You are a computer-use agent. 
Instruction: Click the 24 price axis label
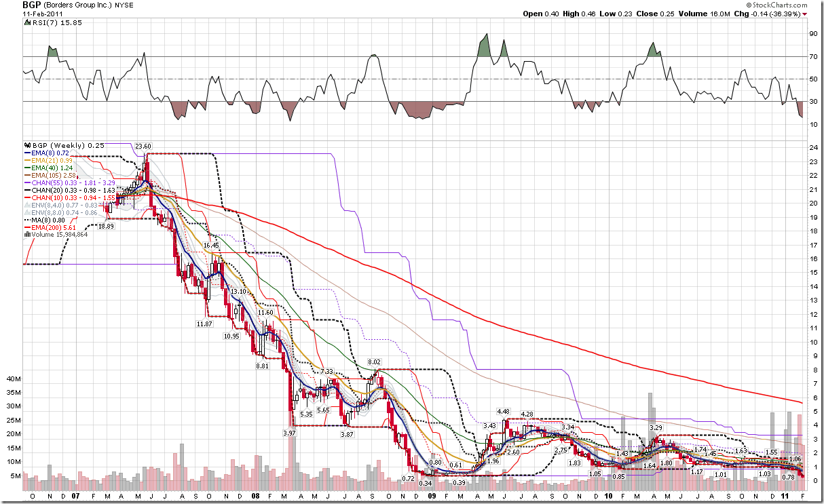[x=812, y=147]
